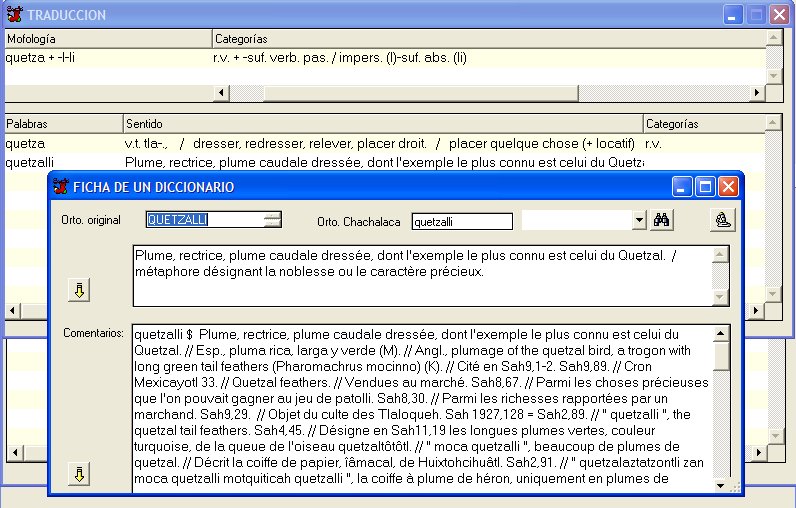Image resolution: width=796 pixels, height=508 pixels.
Task: Click the Orto. Chachalaca text field
Action: [461, 221]
